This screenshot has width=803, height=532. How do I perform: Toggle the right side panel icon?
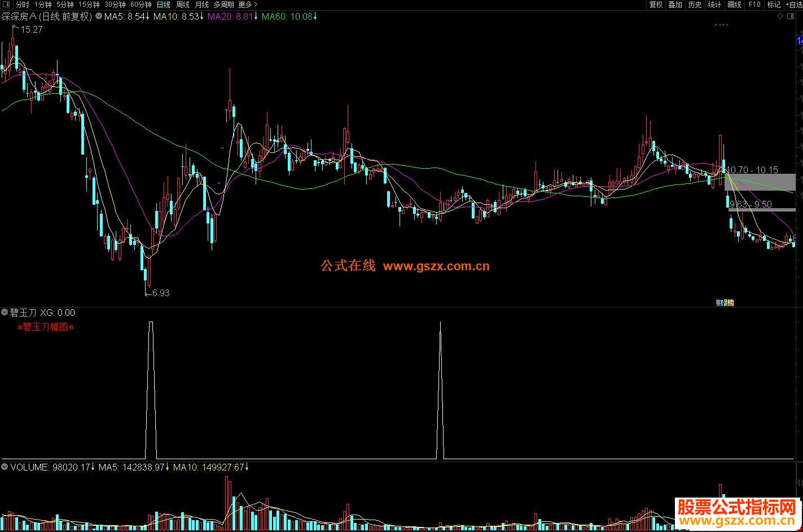coord(791,16)
